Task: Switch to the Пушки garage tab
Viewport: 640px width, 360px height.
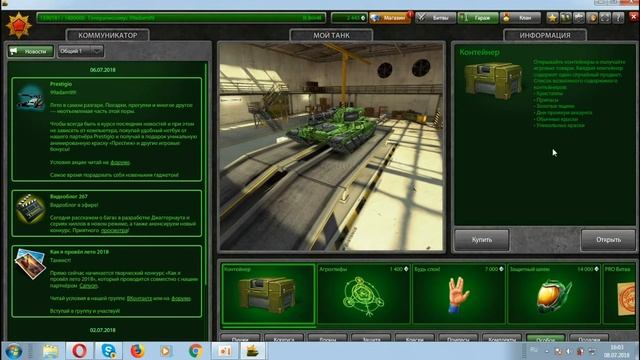Action: (240, 338)
